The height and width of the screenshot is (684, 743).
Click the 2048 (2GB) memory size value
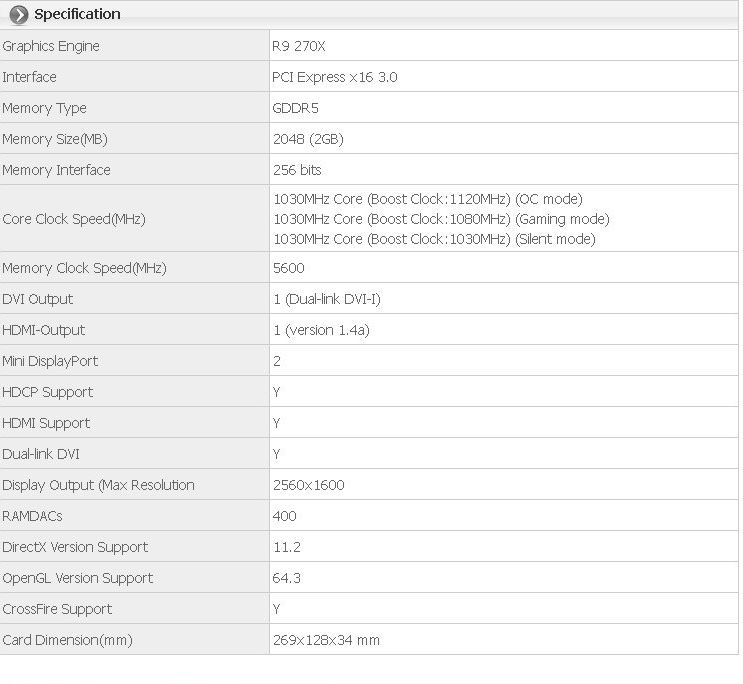[x=308, y=139]
